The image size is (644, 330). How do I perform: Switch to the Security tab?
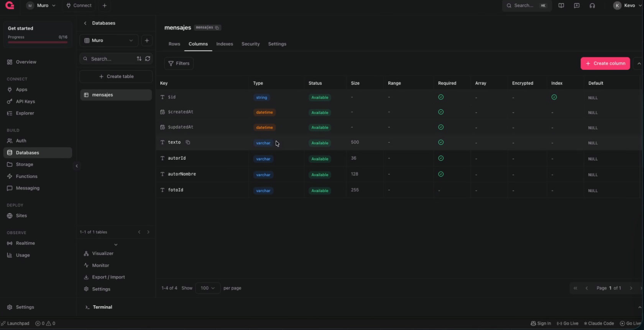pos(251,44)
